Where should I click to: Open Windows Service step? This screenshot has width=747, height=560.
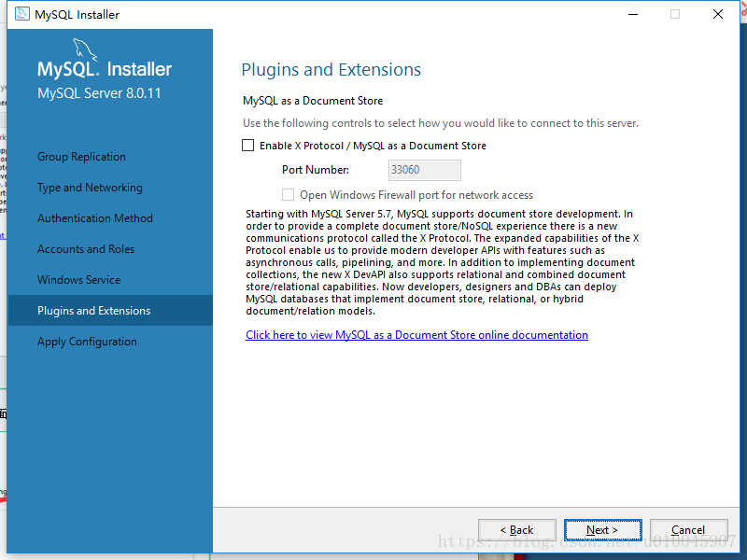(x=79, y=279)
